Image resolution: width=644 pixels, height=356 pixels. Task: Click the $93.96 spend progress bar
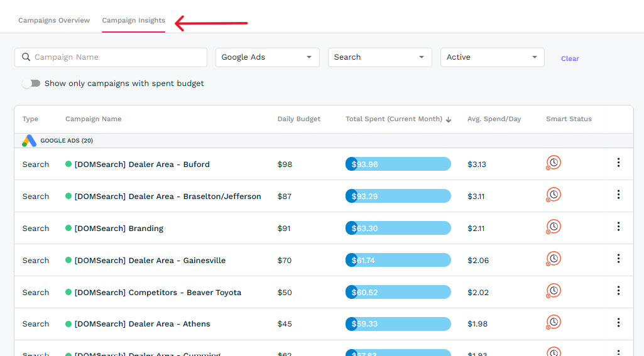pos(398,164)
